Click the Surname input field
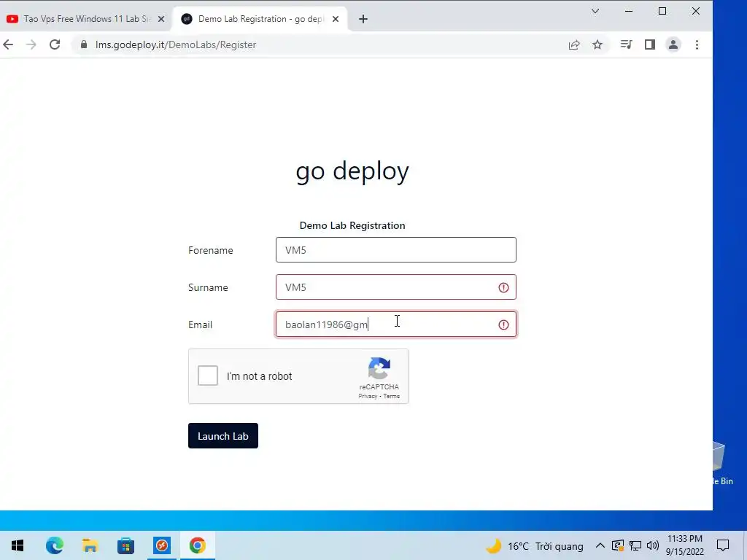This screenshot has height=560, width=747. [396, 287]
